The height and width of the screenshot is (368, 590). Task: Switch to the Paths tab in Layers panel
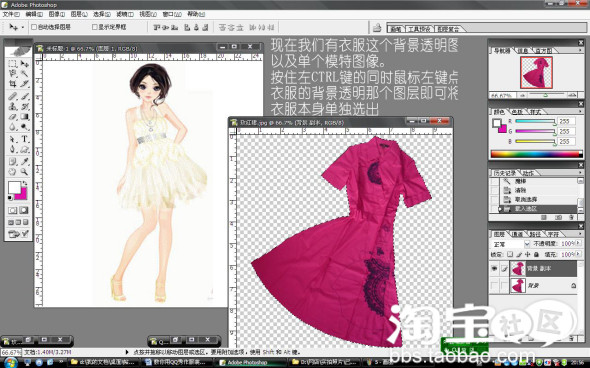click(535, 234)
